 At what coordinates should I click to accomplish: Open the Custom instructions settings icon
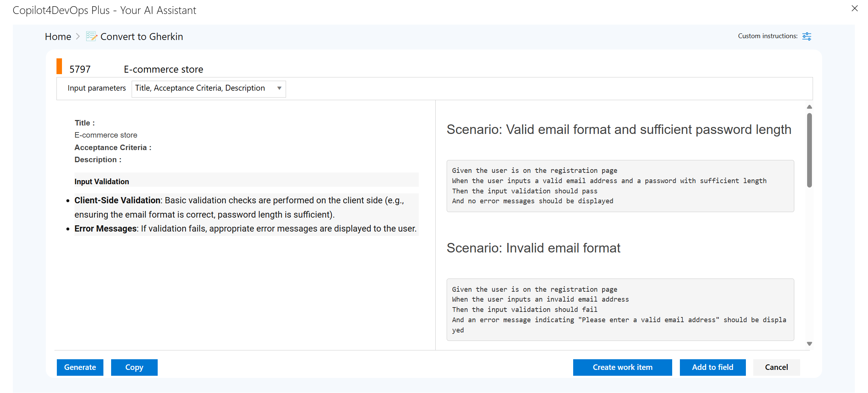pos(806,36)
